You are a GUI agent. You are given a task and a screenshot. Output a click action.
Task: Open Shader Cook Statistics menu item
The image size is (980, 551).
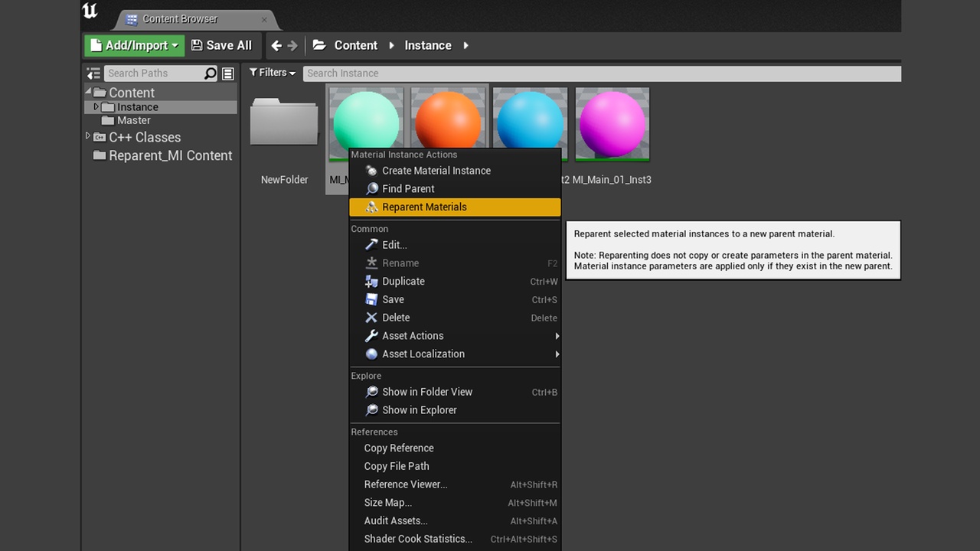tap(455, 539)
